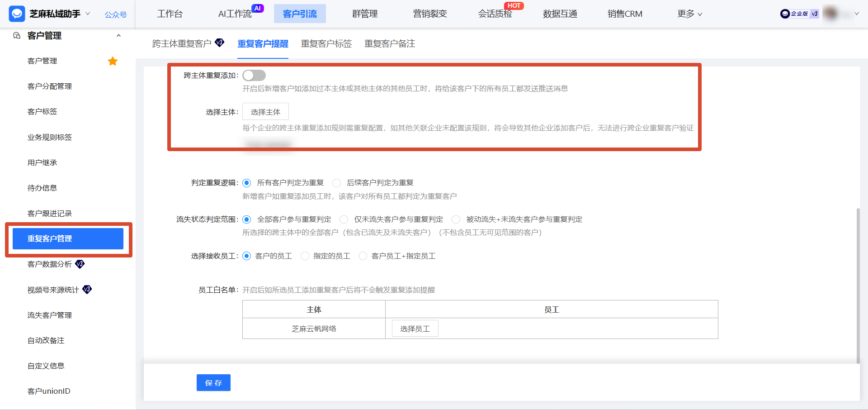This screenshot has width=868, height=410.
Task: Switch to 重复客户备注 tab
Action: (x=390, y=43)
